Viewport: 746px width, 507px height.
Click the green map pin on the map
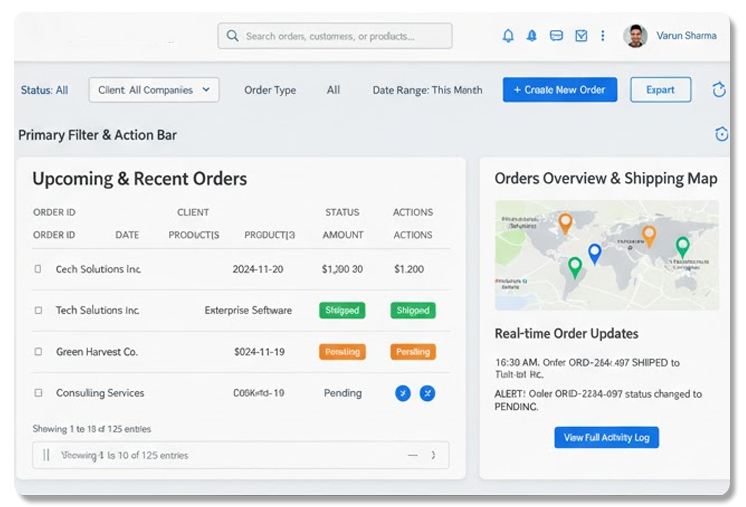tap(575, 267)
